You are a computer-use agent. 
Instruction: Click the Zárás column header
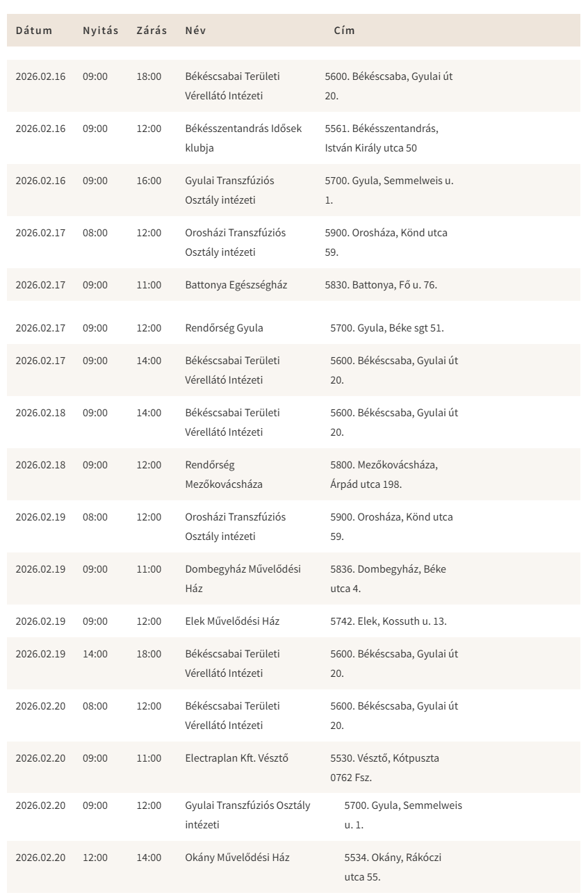152,31
